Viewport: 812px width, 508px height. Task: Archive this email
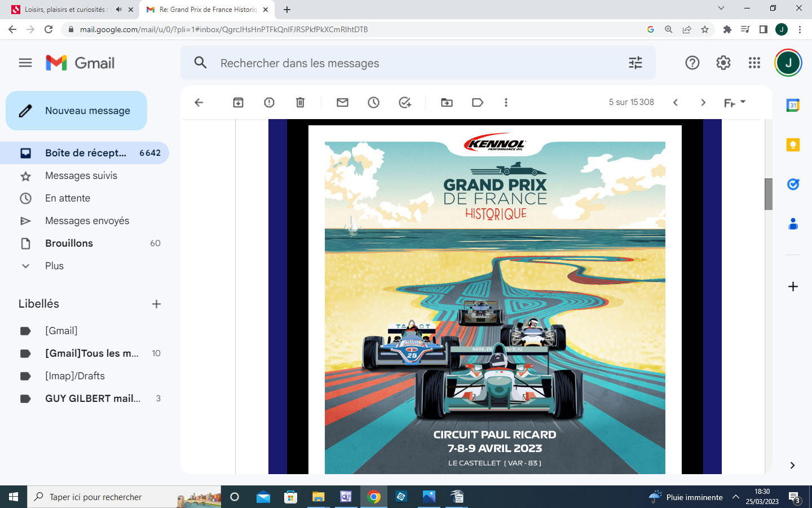point(239,102)
